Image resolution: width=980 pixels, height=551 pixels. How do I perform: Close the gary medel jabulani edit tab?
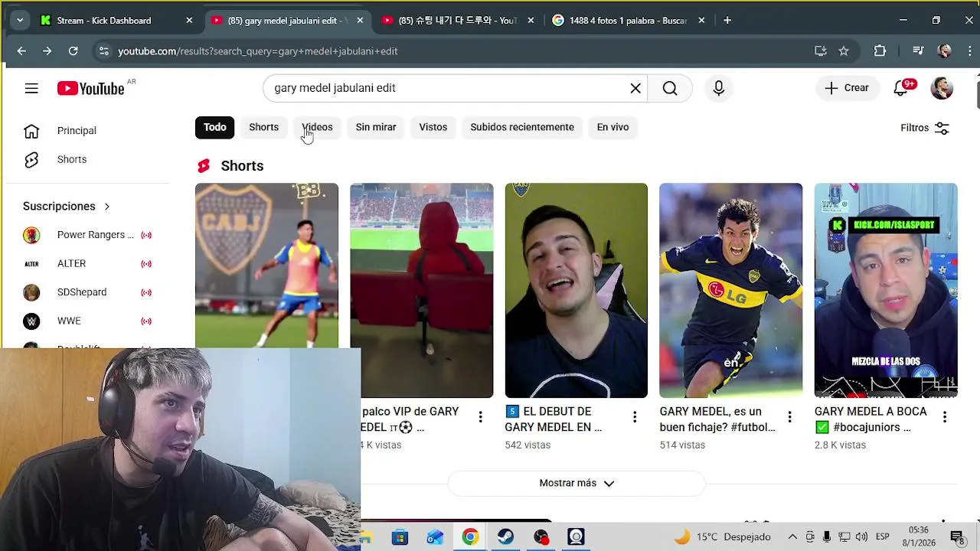coord(360,21)
